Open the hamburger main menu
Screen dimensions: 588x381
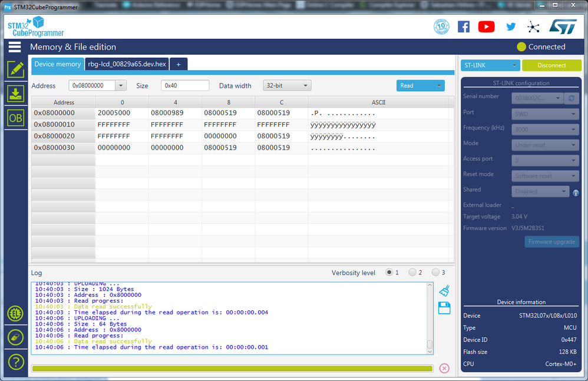(15, 47)
